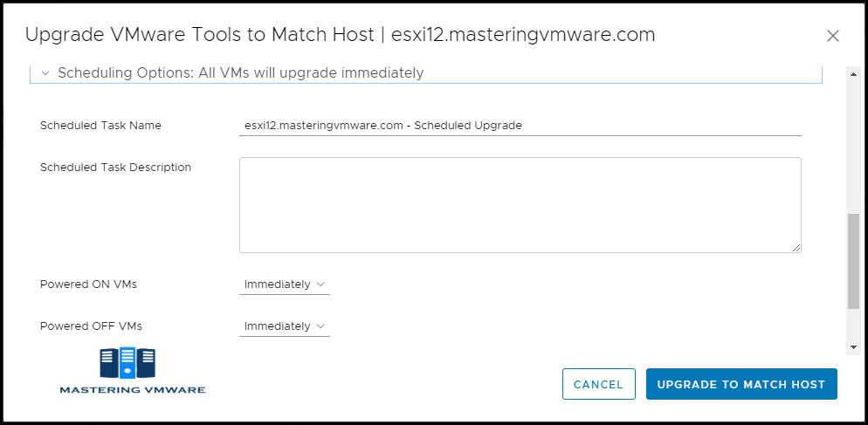The height and width of the screenshot is (425, 868).
Task: Click Upgrade to Match Host button
Action: tap(741, 384)
